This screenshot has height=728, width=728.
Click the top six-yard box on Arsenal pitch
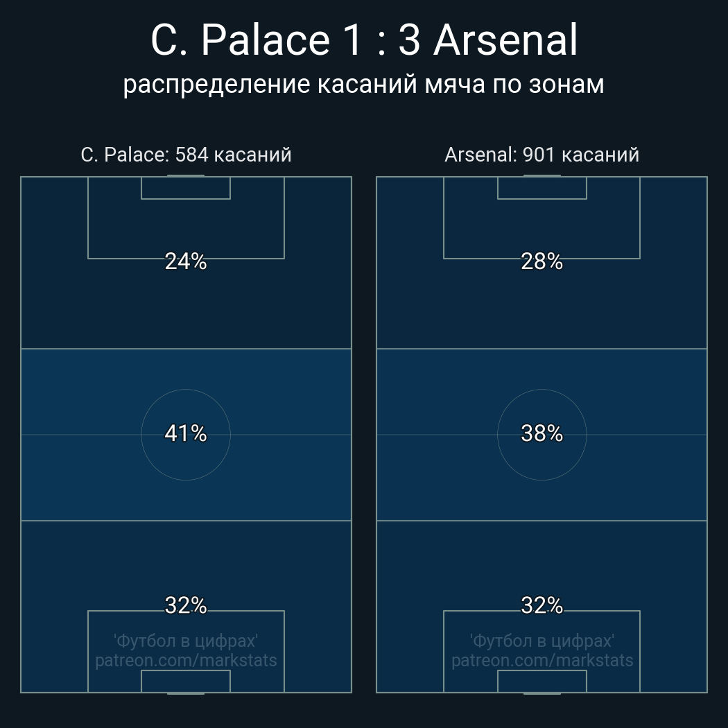coord(541,188)
